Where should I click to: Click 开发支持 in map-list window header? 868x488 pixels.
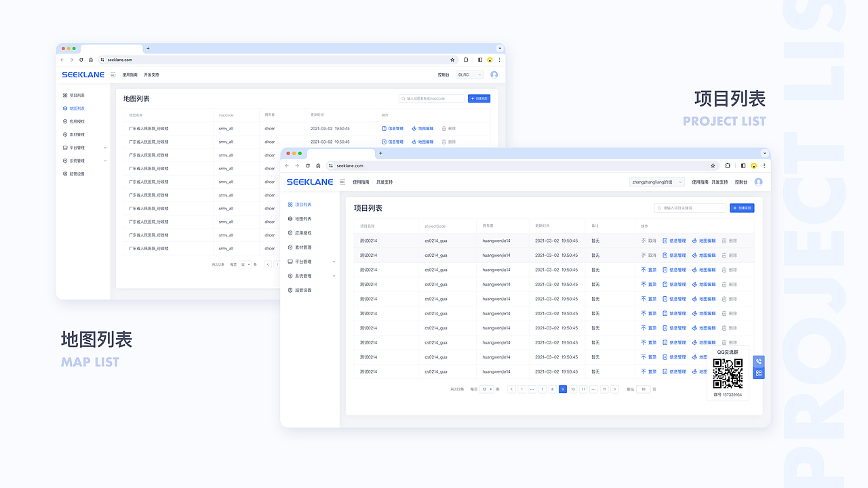(x=151, y=75)
